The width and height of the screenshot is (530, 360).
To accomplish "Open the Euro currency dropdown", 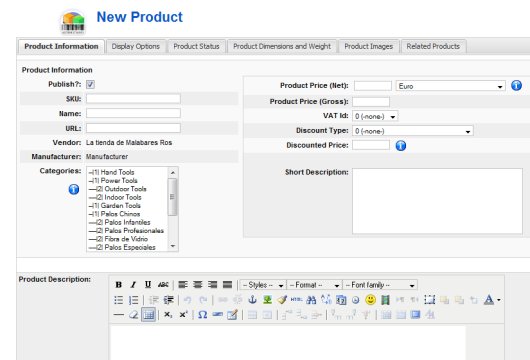I will (x=451, y=86).
